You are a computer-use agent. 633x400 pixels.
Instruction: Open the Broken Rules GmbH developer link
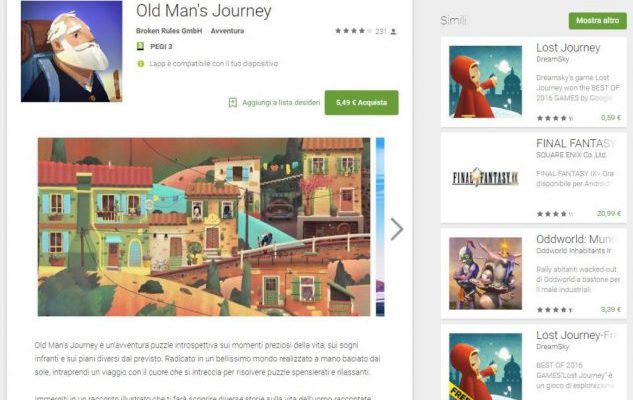pos(169,31)
